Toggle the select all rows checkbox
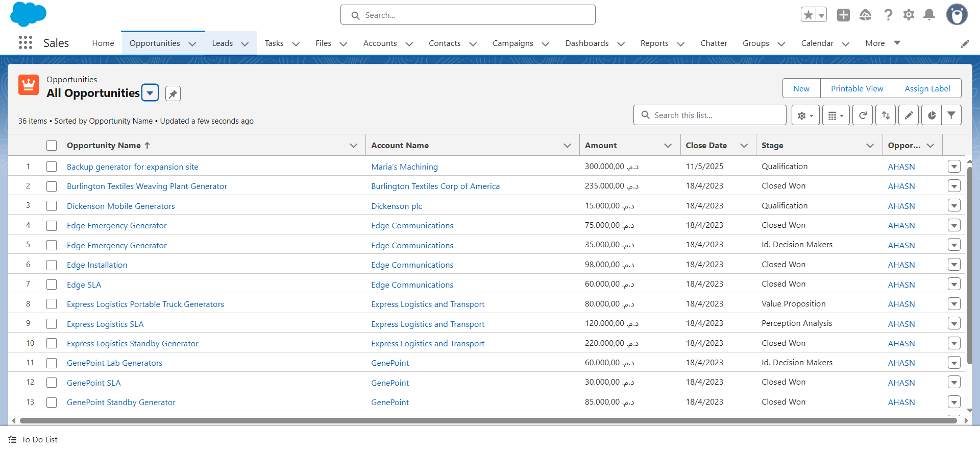Screen dimensions: 980x449 coord(52,146)
